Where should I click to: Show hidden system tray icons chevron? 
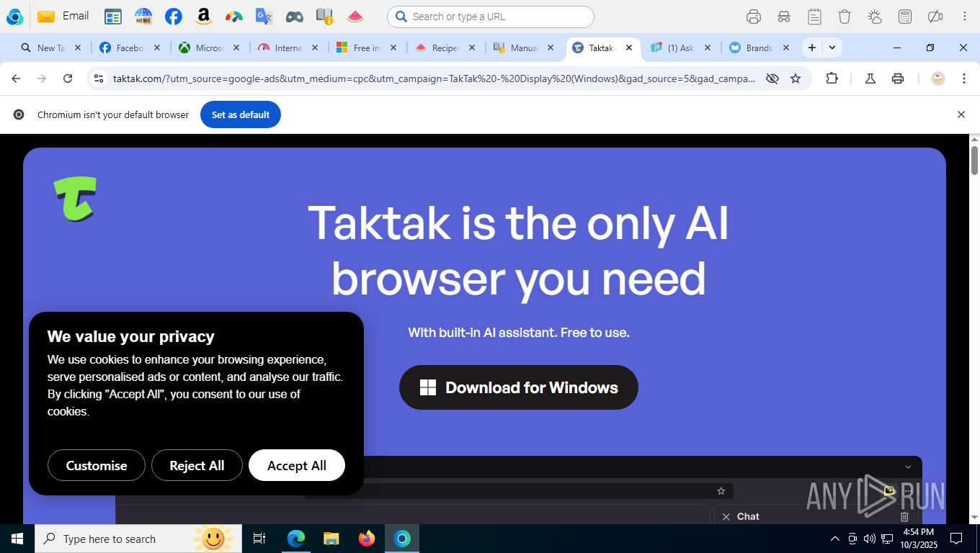[835, 539]
